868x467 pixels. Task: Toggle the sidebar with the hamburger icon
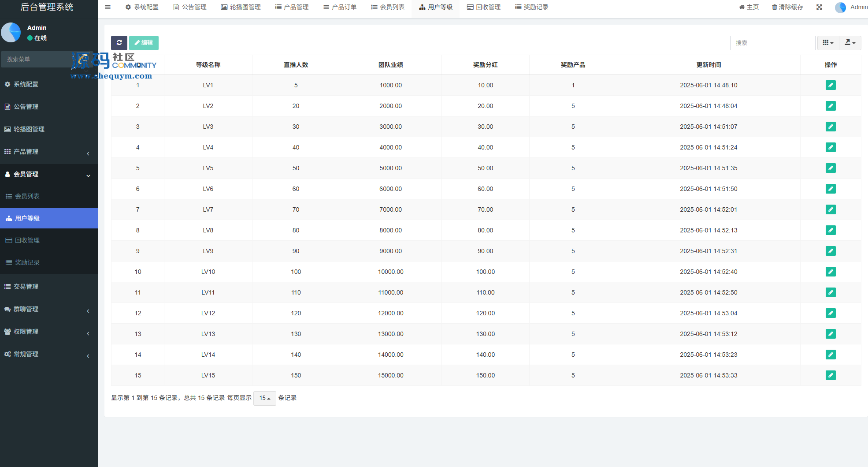click(108, 7)
